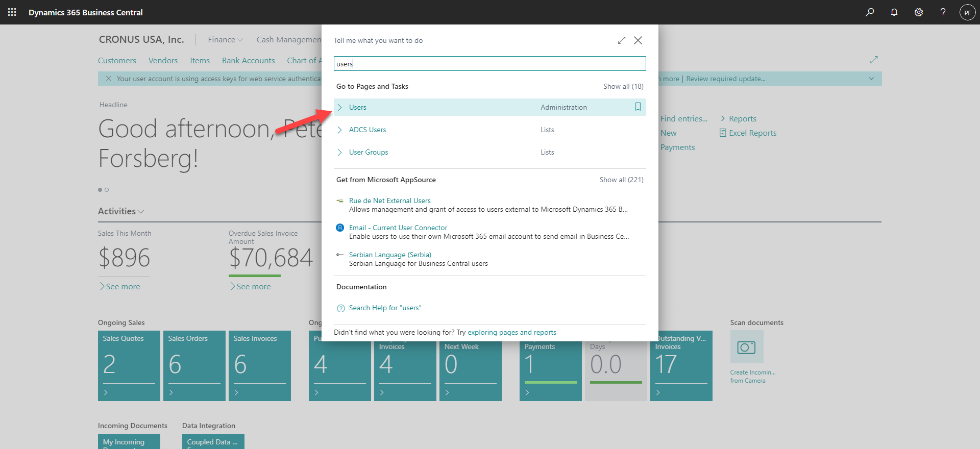Dismiss the access keys notification banner
This screenshot has height=449, width=980.
click(108, 79)
